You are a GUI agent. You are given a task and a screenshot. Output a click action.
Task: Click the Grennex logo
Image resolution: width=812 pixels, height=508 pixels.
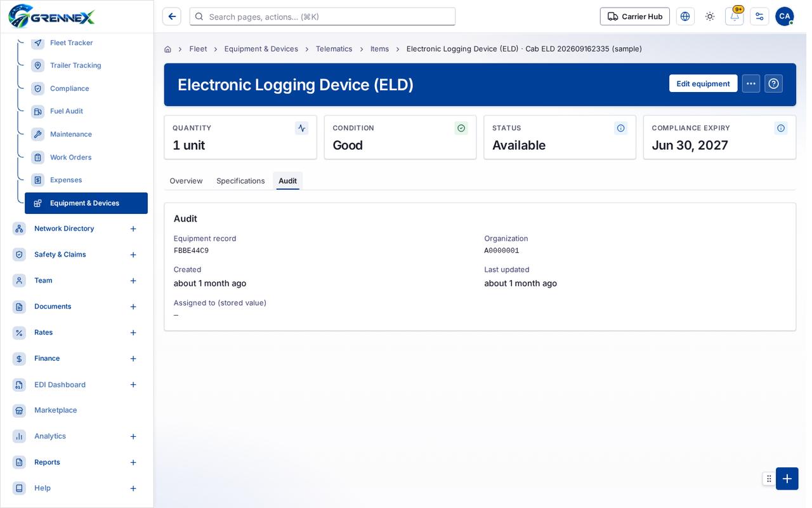click(51, 17)
